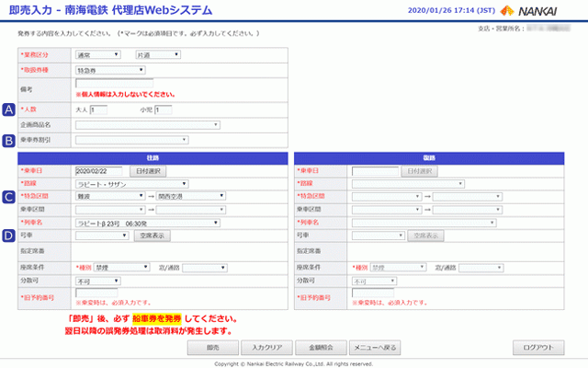This screenshot has width=588, height=368.
Task: Click the *人数 field label
Action: (x=28, y=109)
